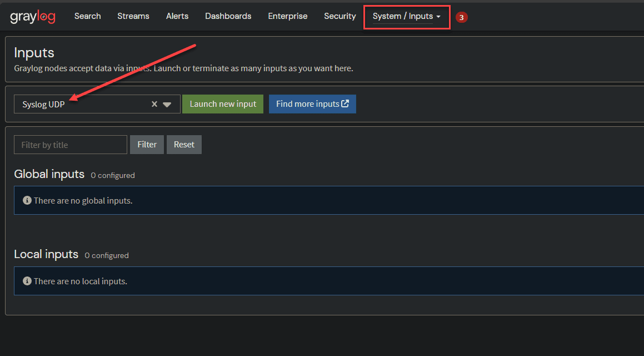Image resolution: width=644 pixels, height=356 pixels.
Task: Click the "There are no local inputs." message
Action: (x=81, y=281)
